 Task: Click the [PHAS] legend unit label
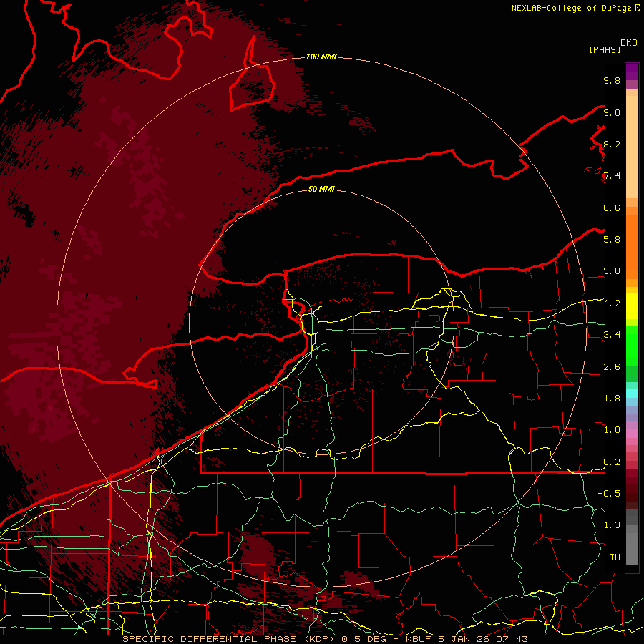point(605,49)
